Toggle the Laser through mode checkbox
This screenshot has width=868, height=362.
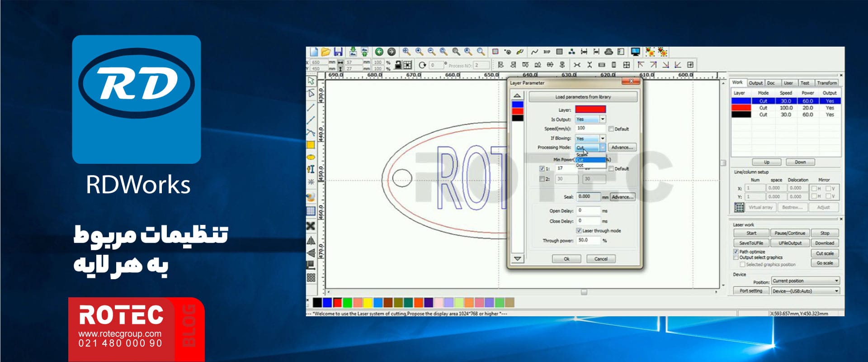point(579,231)
